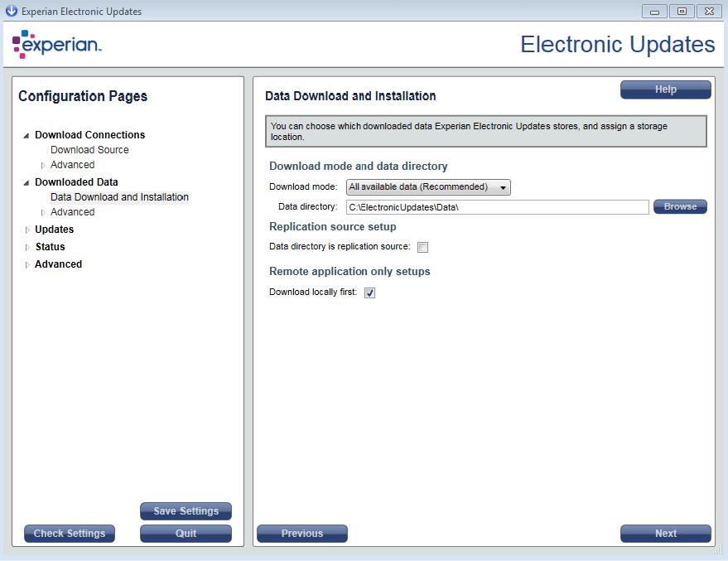Select Download Source page

click(89, 150)
